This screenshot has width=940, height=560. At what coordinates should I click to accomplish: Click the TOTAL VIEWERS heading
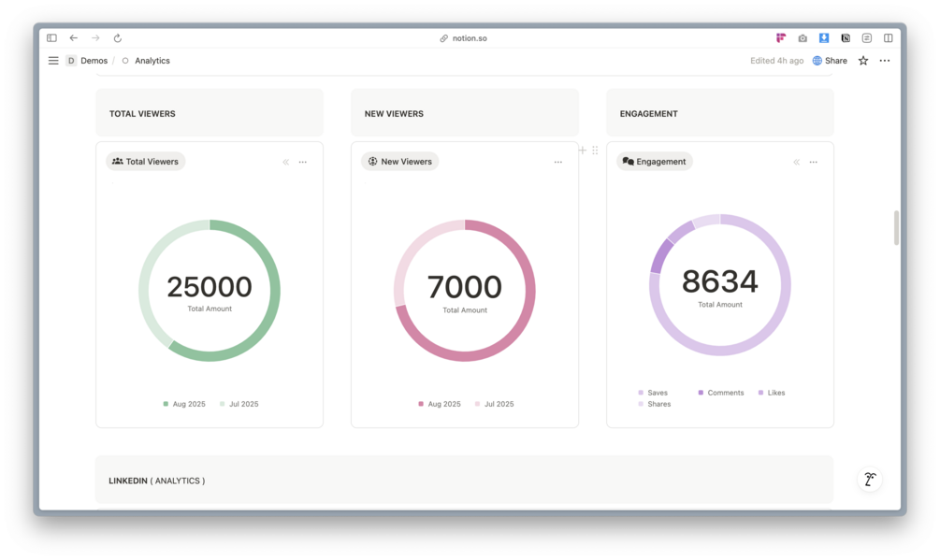pos(142,113)
